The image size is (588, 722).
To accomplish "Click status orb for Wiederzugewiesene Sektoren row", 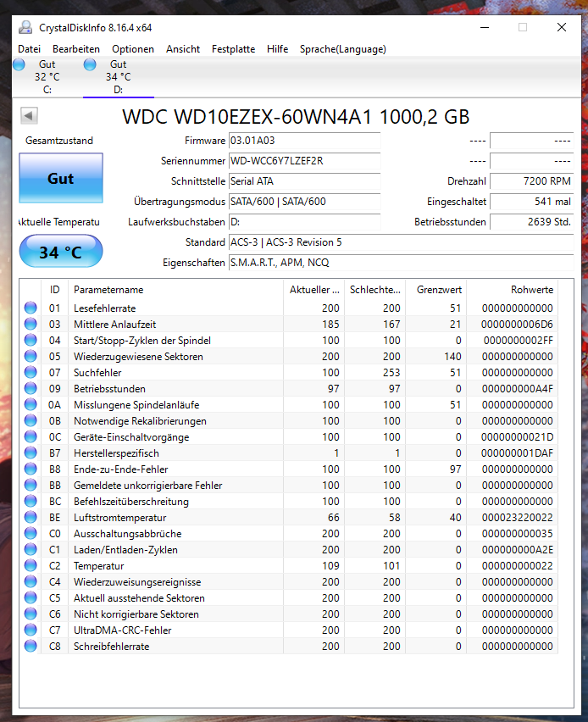I will point(31,356).
